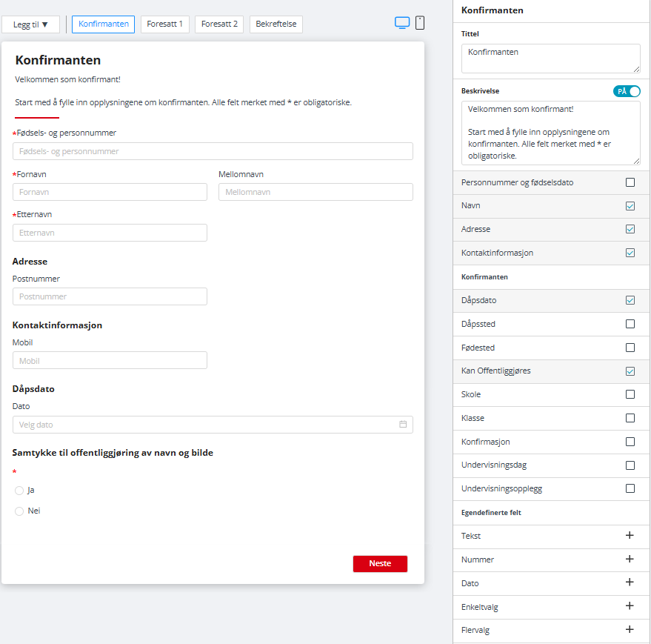Select the Konfirmanten tab button
This screenshot has height=644, width=651.
(103, 24)
